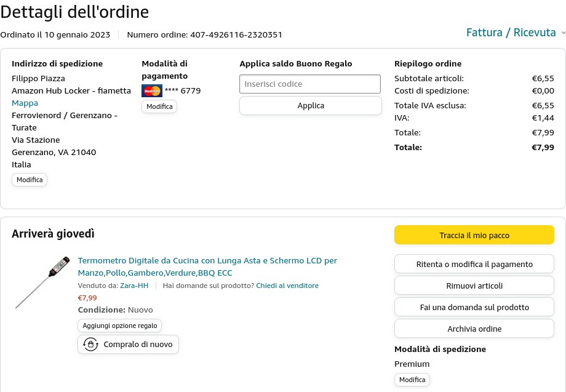566x392 pixels.
Task: Click Modifica under Modalità di spedizione
Action: [412, 380]
